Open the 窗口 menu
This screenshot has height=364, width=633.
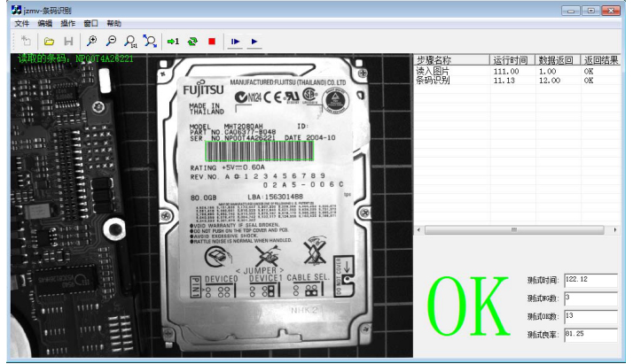90,23
